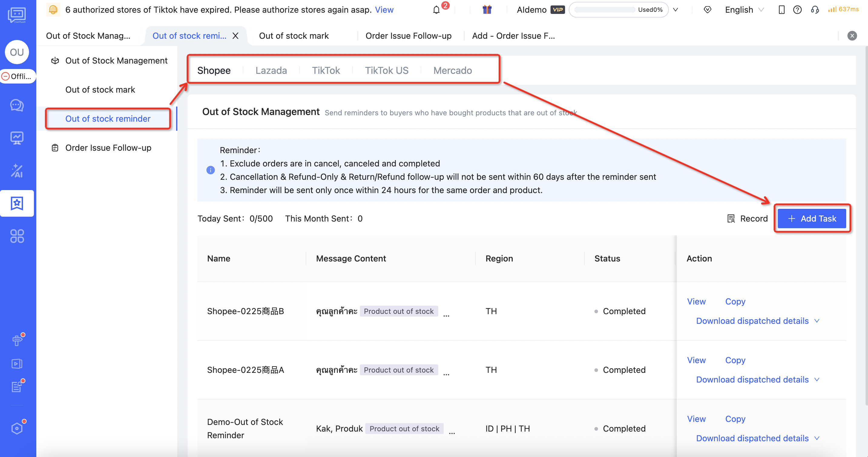Copy the Shopee-0225商品A task
The image size is (868, 457).
[x=735, y=360]
